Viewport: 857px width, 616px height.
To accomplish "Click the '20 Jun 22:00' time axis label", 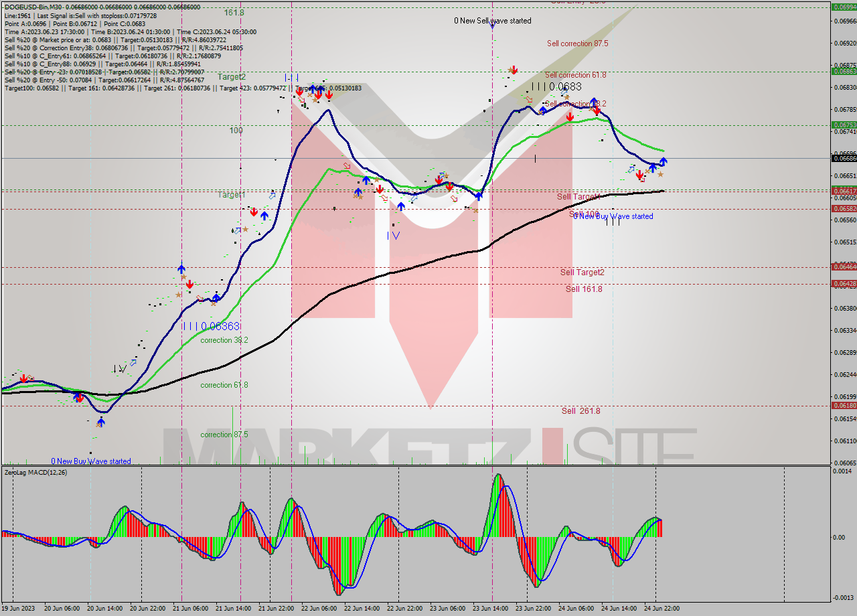I will pos(147,609).
